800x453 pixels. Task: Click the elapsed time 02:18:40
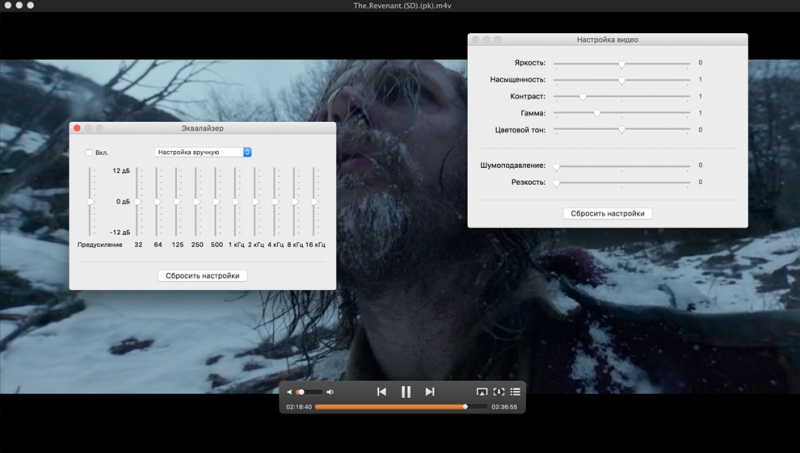coord(298,407)
